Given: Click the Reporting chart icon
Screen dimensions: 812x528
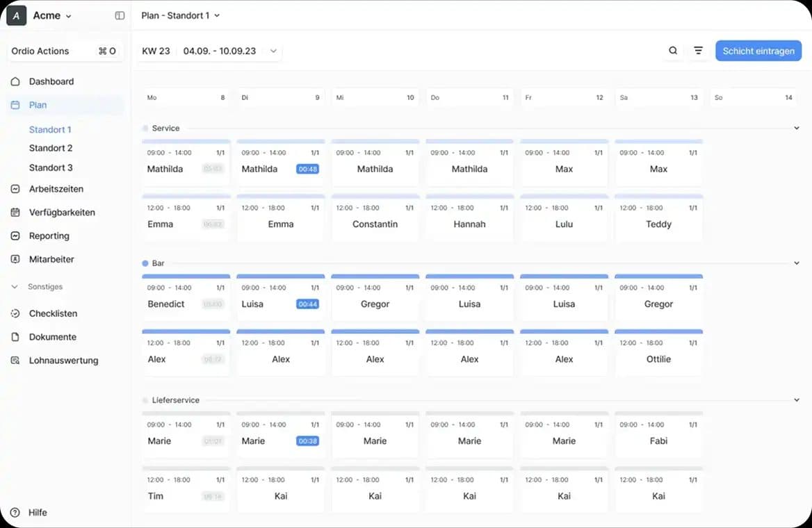Looking at the screenshot, I should pyautogui.click(x=15, y=236).
